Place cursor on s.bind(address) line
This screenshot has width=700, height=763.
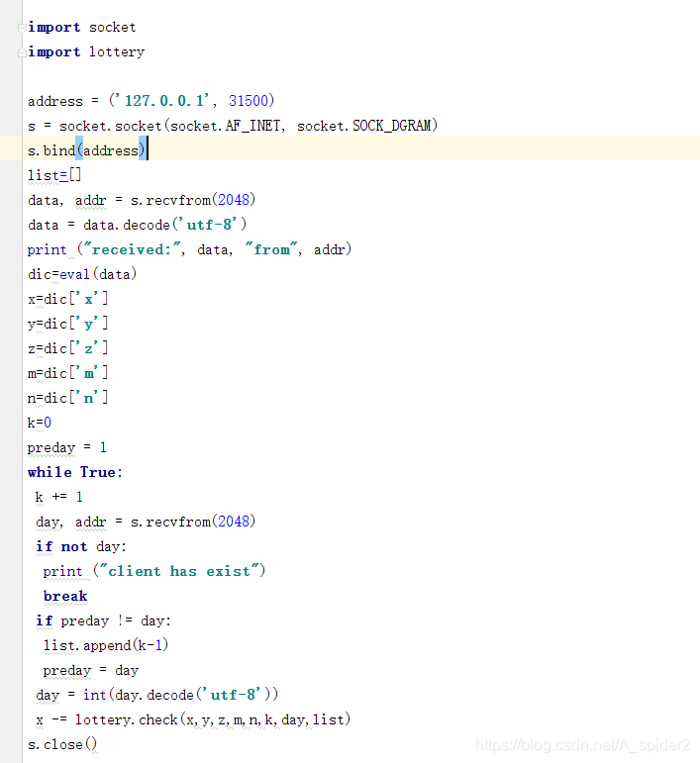[86, 150]
